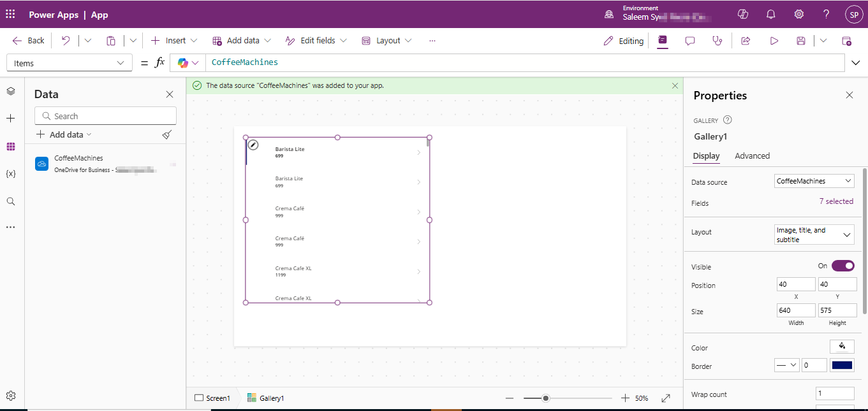Toggle the properties pane button in toolbar
This screenshot has height=411, width=868.
point(663,40)
